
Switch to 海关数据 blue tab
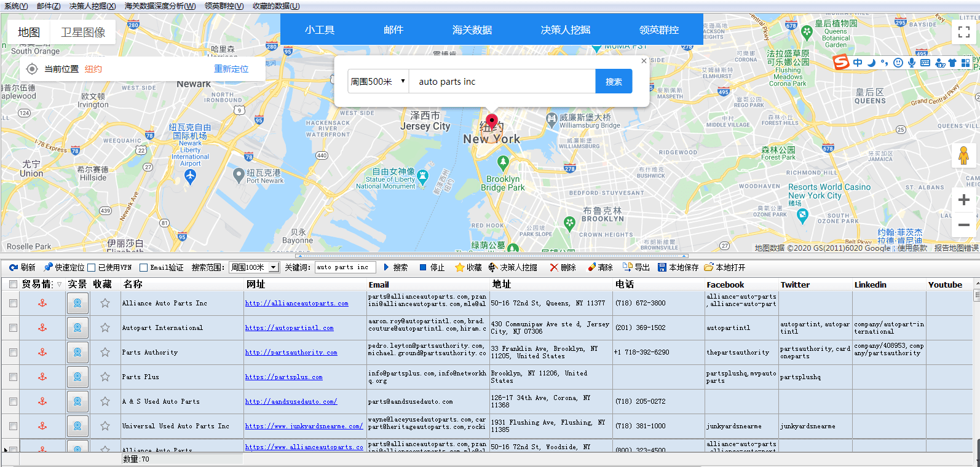tap(472, 29)
